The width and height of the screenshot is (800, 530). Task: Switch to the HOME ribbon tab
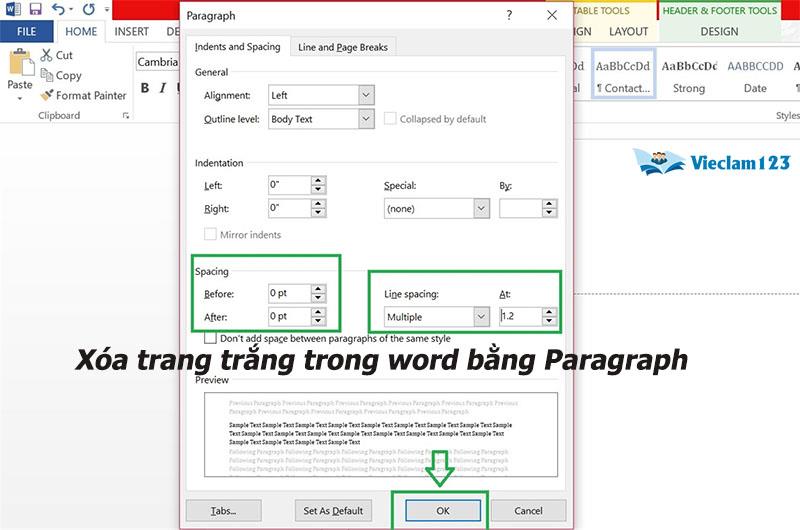[81, 31]
